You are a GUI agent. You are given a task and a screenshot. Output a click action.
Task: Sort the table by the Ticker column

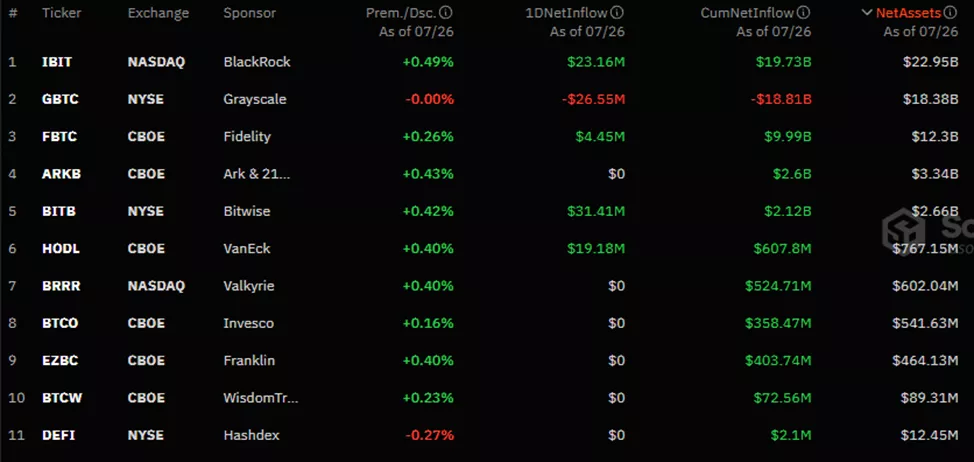pos(62,14)
